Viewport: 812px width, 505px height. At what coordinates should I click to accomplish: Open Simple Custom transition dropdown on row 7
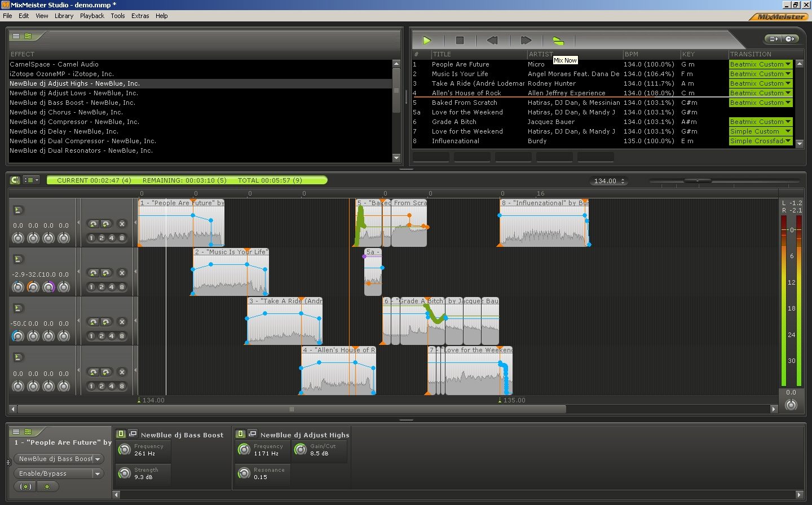pyautogui.click(x=788, y=131)
